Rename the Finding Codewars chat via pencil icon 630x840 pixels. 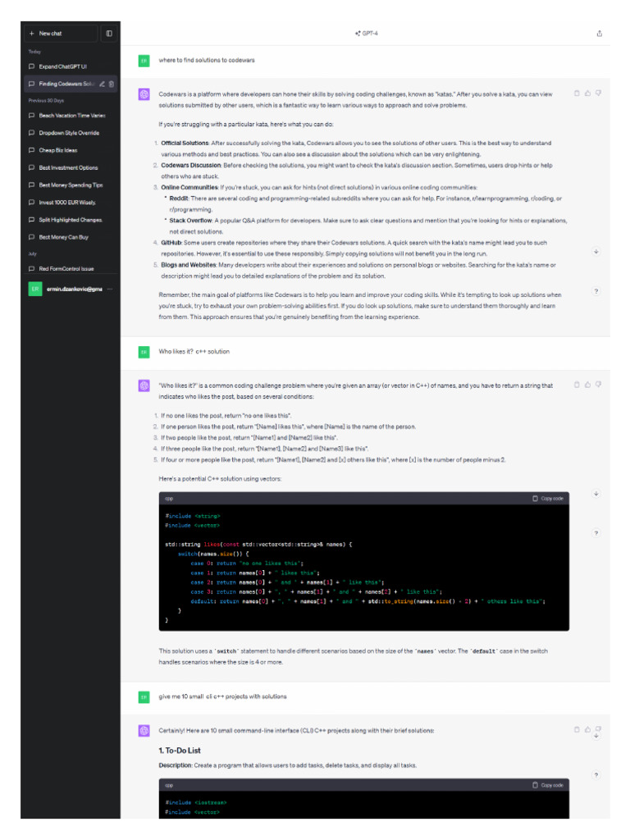click(x=102, y=84)
